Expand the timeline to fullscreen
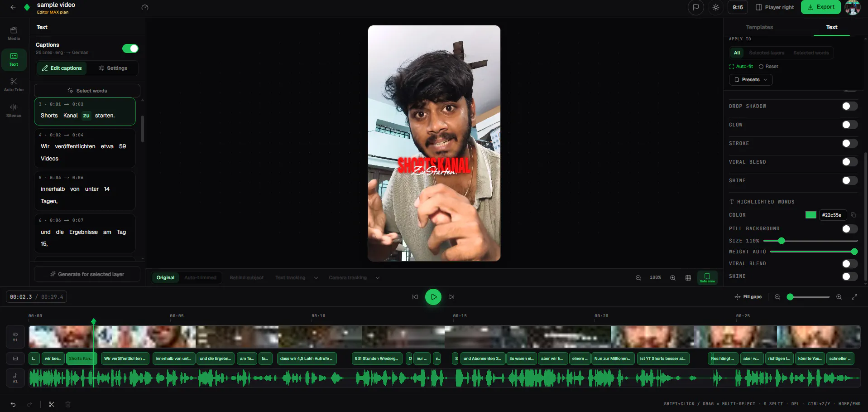 pos(854,297)
